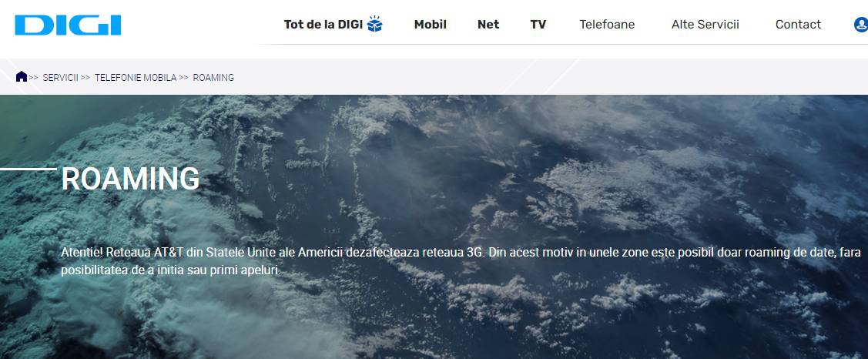Viewport: 868px width, 359px height.
Task: Follow the SERVICII breadcrumb link
Action: pyautogui.click(x=61, y=78)
